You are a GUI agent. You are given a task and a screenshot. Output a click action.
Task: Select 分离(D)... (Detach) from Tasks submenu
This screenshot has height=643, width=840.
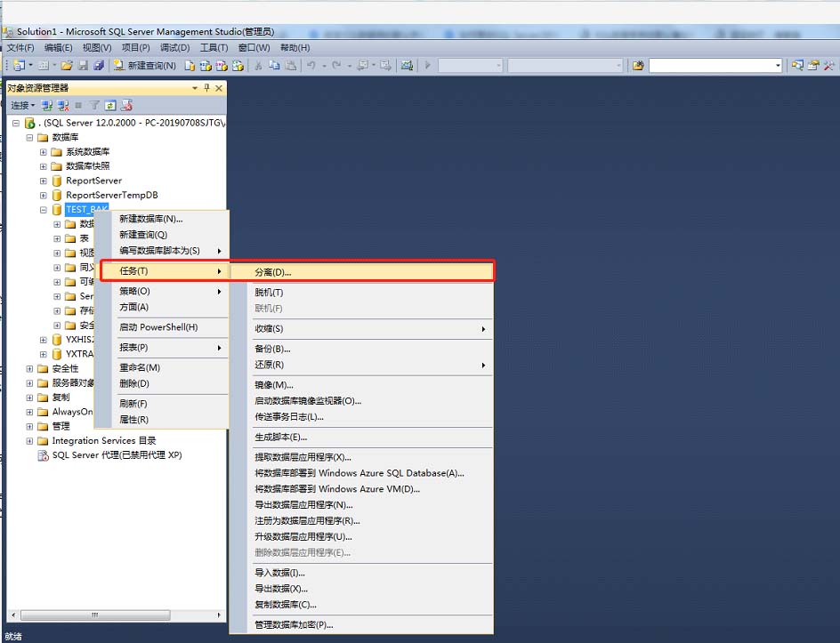point(273,272)
